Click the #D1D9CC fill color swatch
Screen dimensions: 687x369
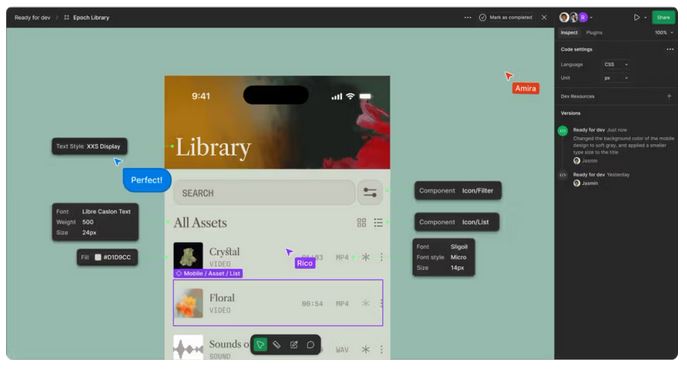pyautogui.click(x=98, y=257)
